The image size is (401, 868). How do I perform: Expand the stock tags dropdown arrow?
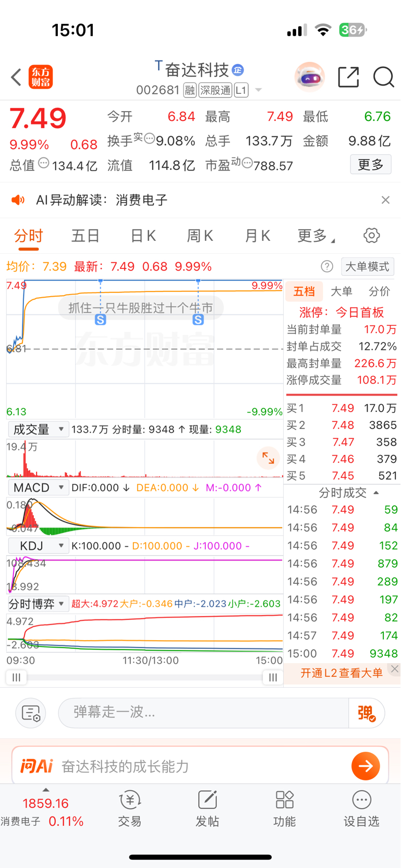tap(258, 91)
